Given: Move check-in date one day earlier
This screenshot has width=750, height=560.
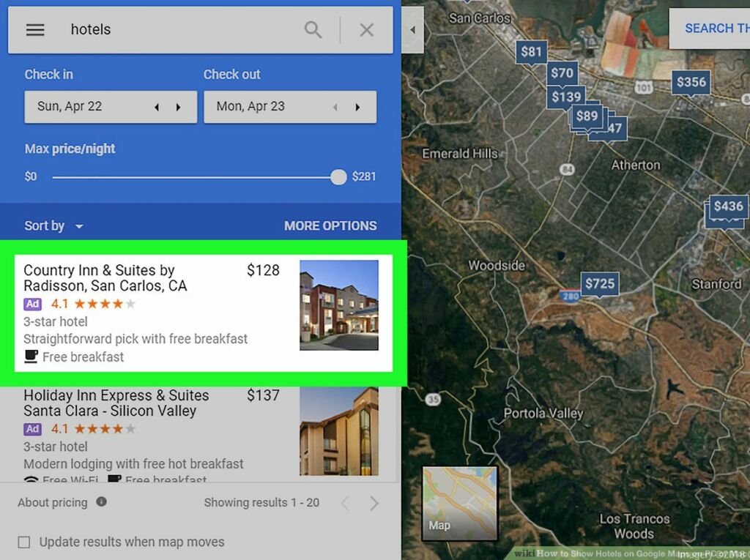Looking at the screenshot, I should 157,107.
